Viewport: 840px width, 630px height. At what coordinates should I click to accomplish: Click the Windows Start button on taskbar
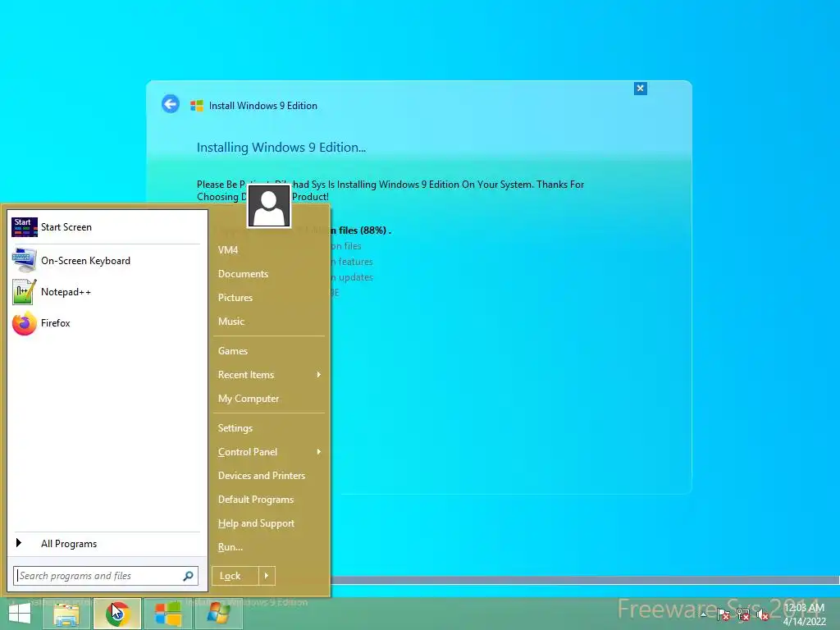click(x=20, y=614)
